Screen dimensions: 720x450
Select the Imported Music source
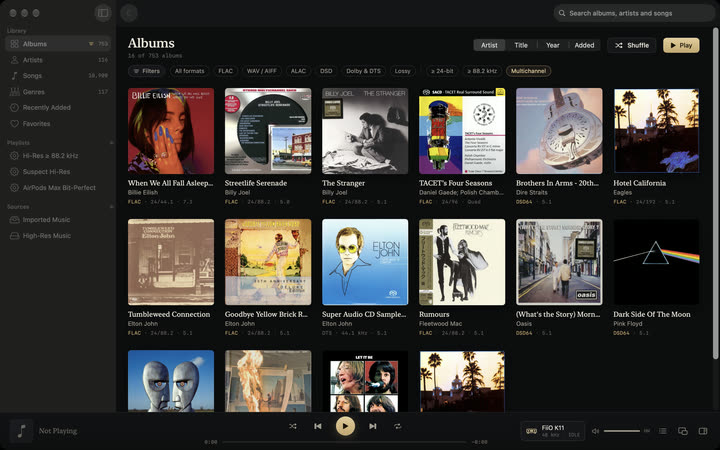[58, 219]
